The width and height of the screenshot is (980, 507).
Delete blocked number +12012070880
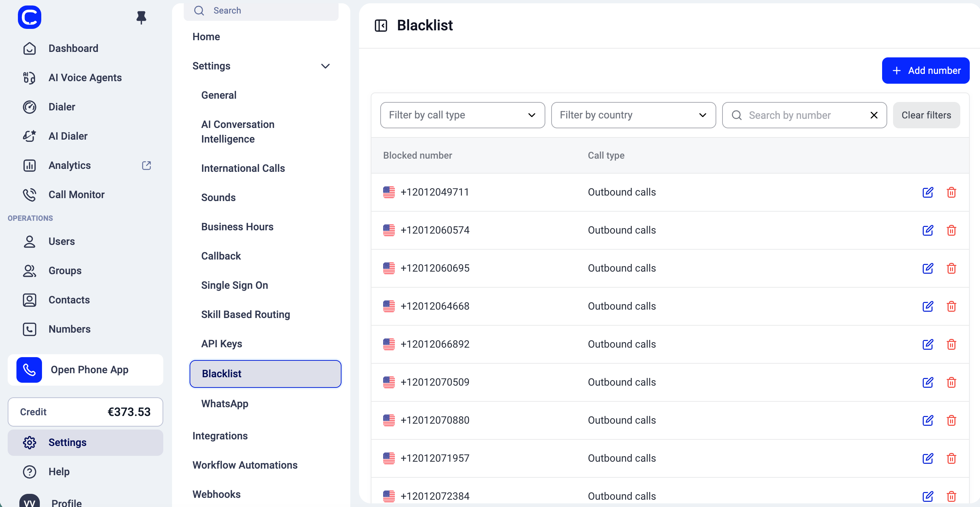(x=951, y=420)
